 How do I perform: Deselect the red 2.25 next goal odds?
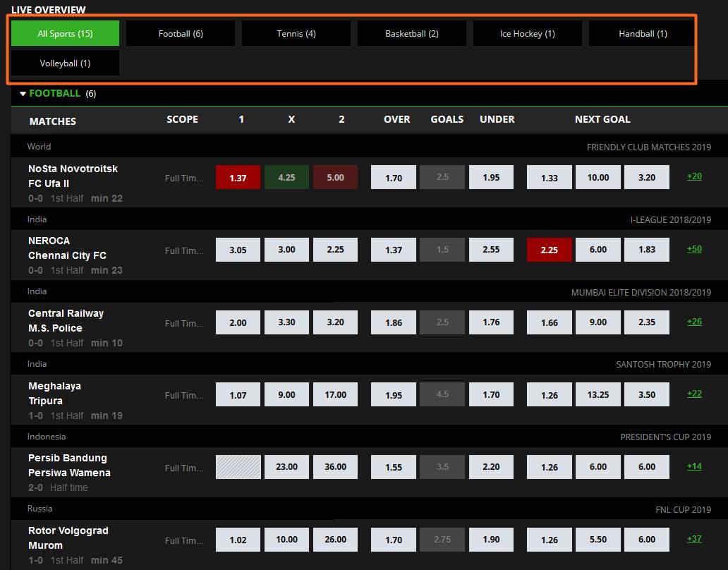(x=550, y=250)
